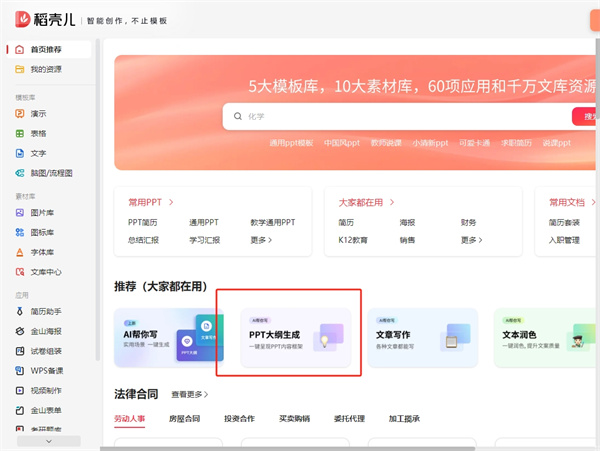Screen dimensions: 600x451
Task: Launch the WPS备课 lesson prep icon
Action: 20,371
